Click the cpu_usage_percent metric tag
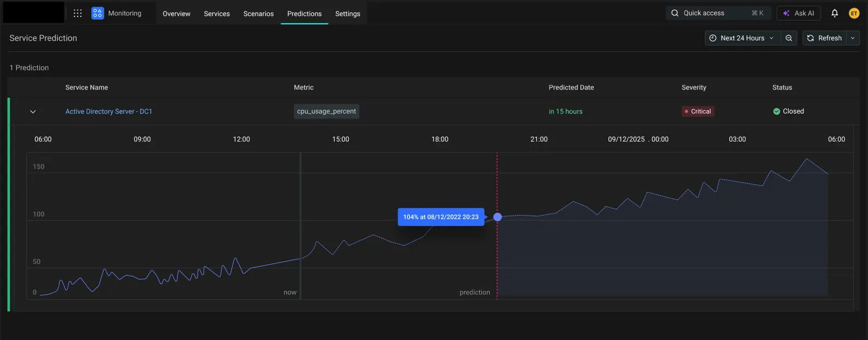868x340 pixels. (327, 111)
